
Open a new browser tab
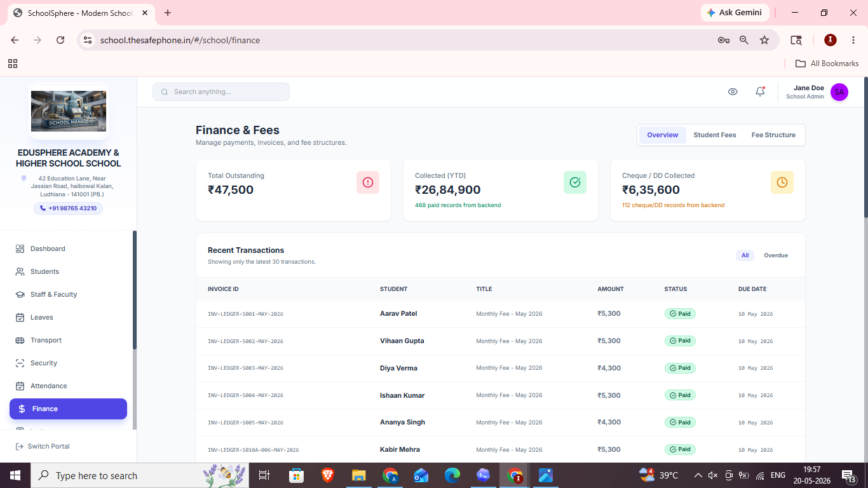[168, 13]
